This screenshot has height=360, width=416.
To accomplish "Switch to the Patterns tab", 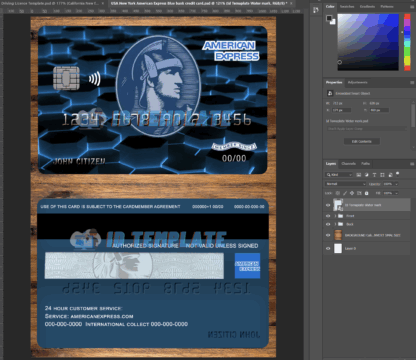I will (x=387, y=6).
